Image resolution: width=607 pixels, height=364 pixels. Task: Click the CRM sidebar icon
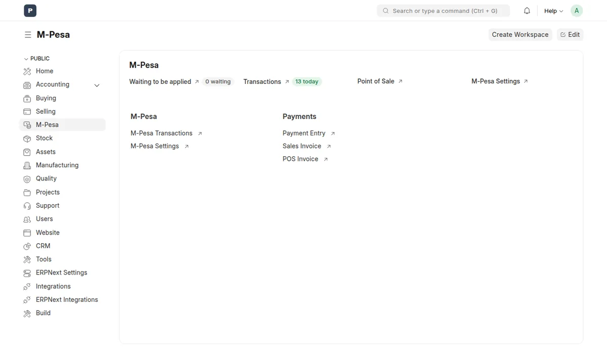(x=27, y=246)
